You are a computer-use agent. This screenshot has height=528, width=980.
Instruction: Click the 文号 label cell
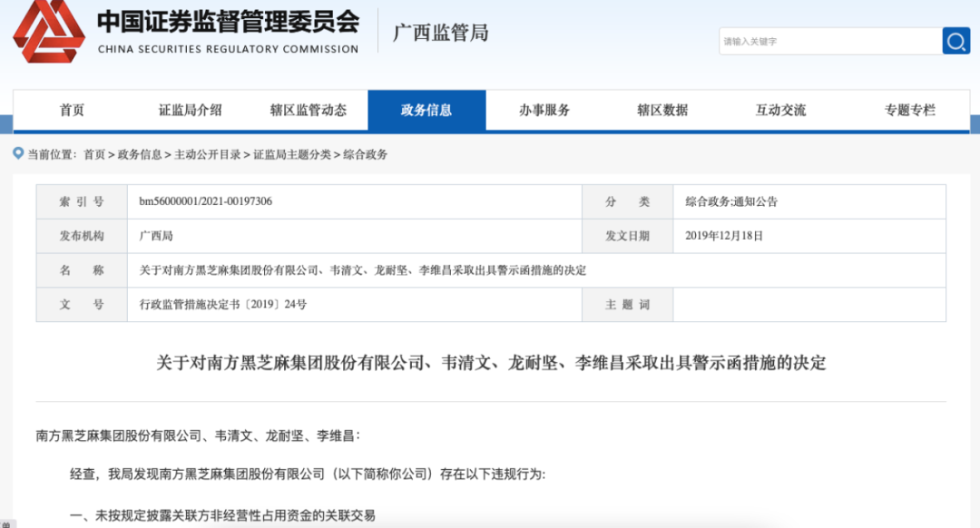82,304
